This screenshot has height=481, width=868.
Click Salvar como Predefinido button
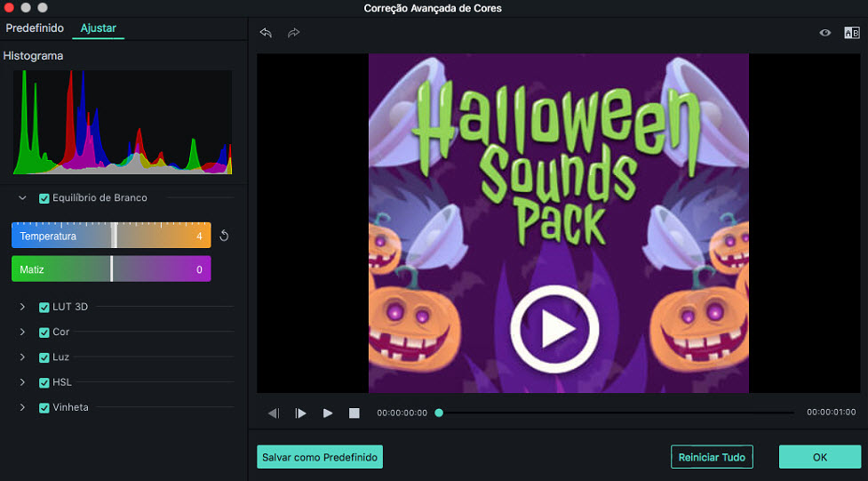tap(320, 457)
